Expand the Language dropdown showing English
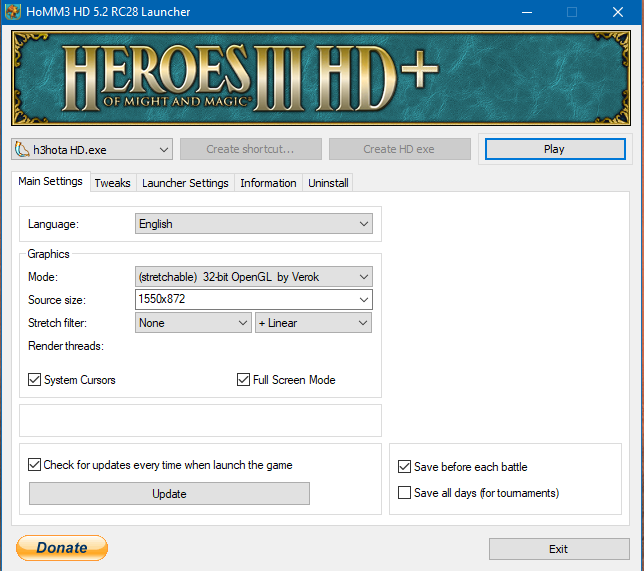The image size is (644, 571). coord(254,223)
